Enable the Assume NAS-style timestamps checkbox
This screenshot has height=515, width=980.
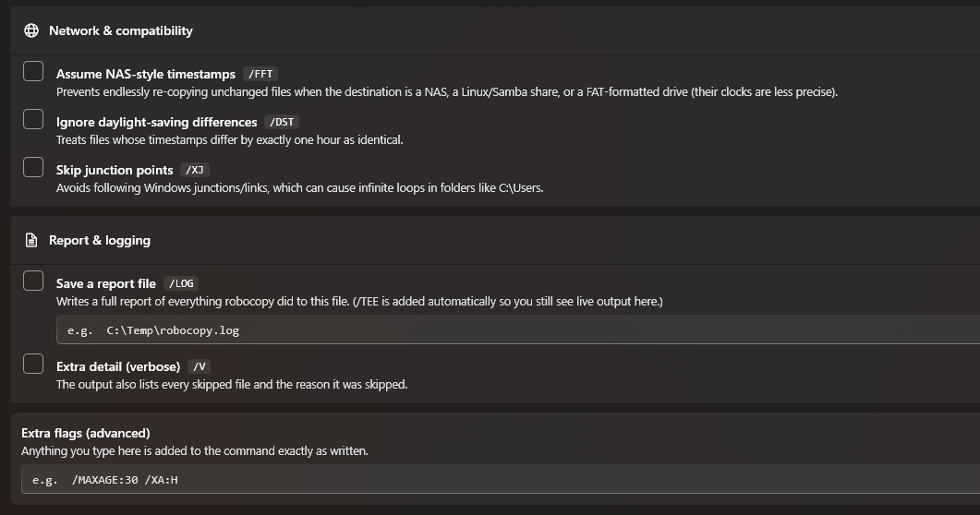[33, 71]
